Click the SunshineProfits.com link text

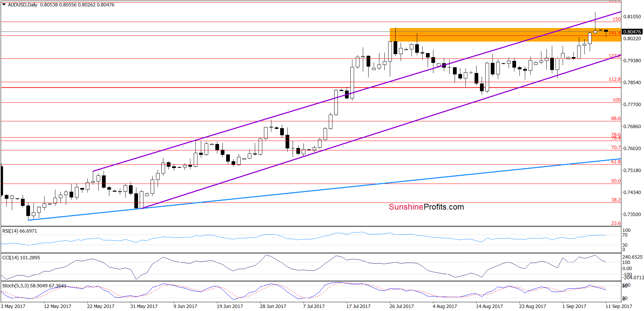tap(426, 207)
